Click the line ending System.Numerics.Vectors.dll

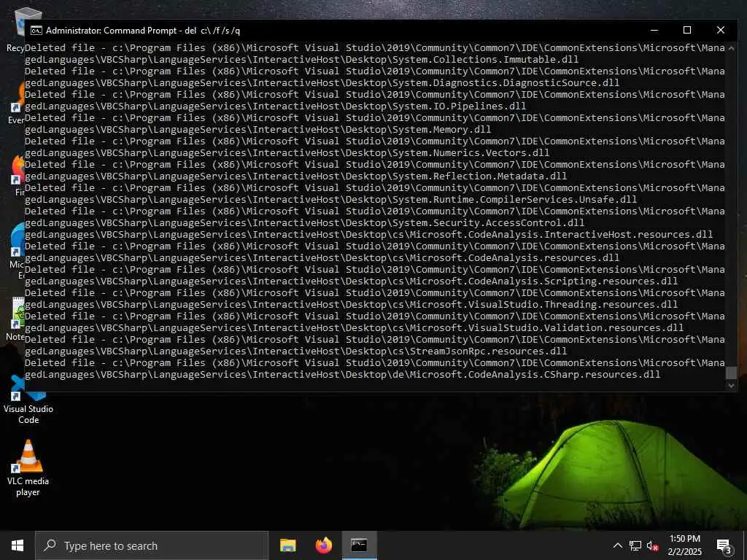287,153
